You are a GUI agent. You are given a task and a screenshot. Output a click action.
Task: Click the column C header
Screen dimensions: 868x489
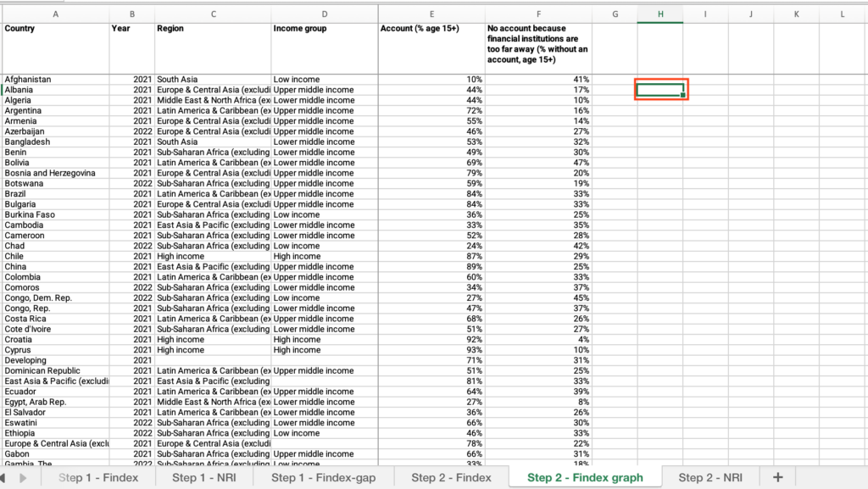213,14
